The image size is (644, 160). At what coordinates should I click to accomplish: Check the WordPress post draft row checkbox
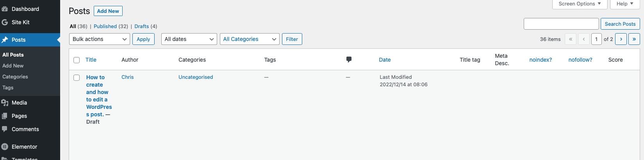77,78
